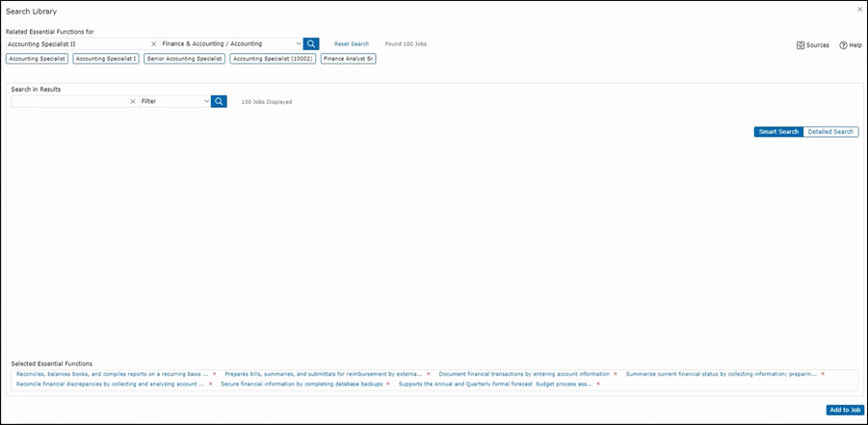868x425 pixels.
Task: Clear the Search in Results field
Action: pos(133,101)
